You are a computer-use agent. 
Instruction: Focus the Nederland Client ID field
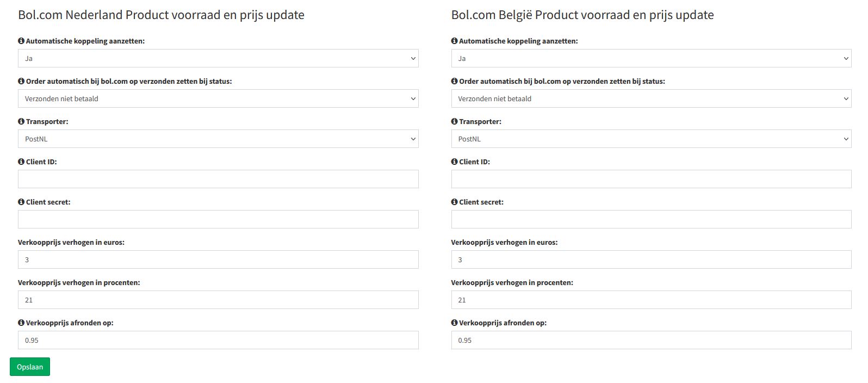(x=218, y=179)
